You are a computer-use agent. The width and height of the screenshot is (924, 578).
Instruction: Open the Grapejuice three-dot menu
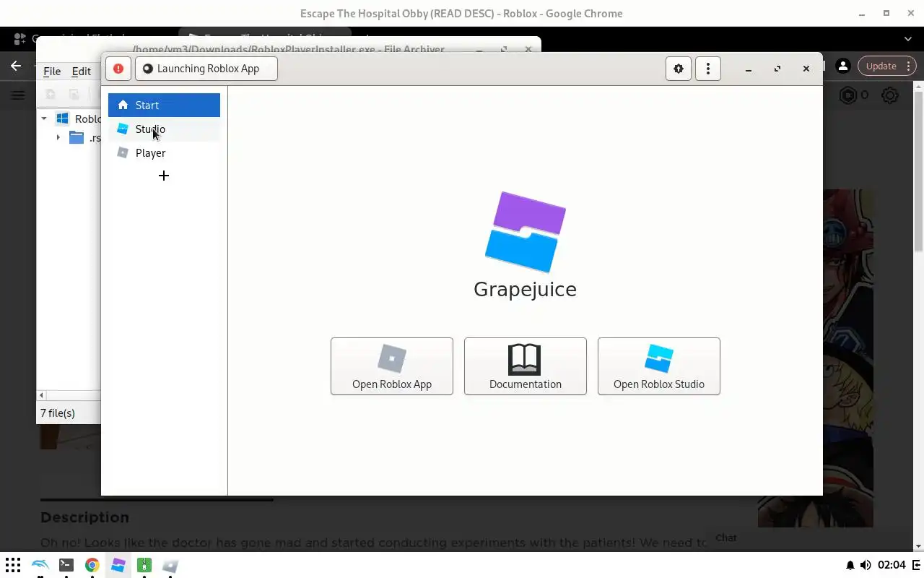click(x=708, y=69)
